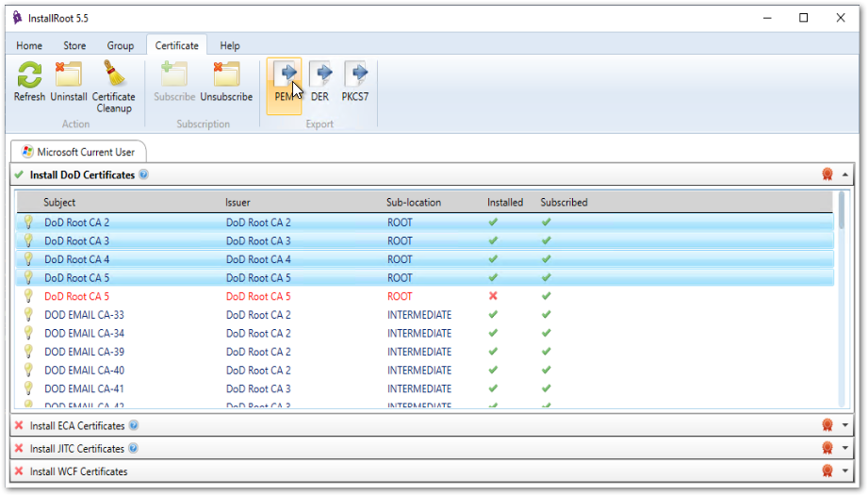Open the Home ribbon tab
The width and height of the screenshot is (868, 496).
29,45
